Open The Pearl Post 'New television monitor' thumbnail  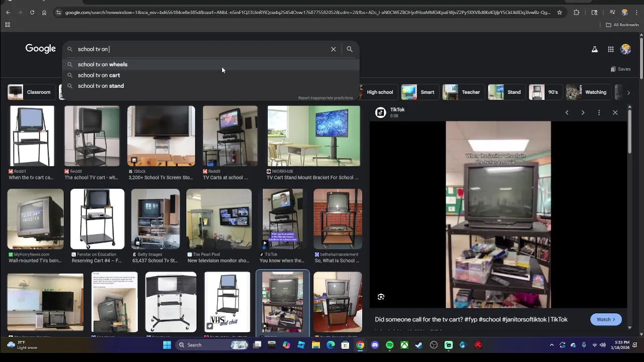[x=219, y=219]
